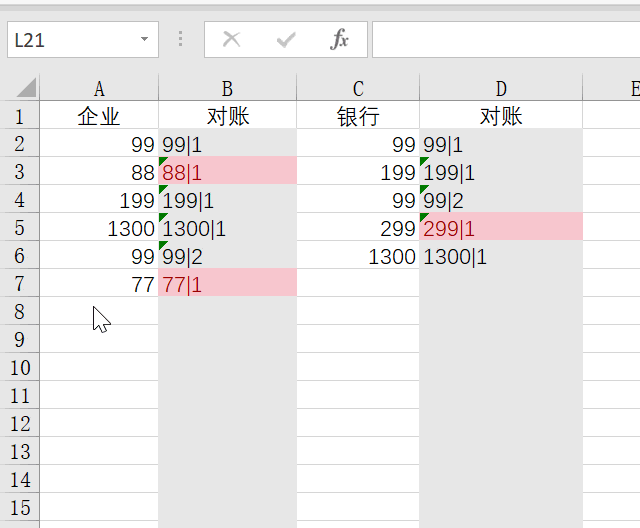Click the Cancel (X) formula icon

(231, 40)
